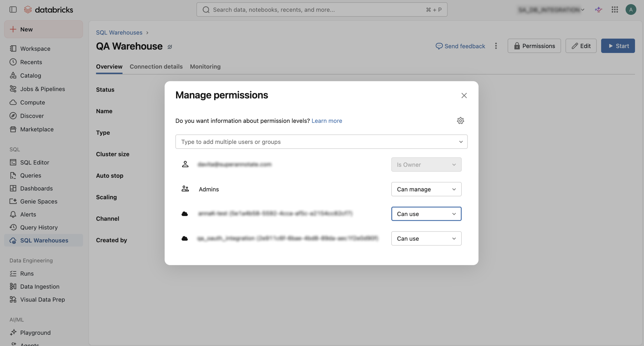Open Data Ingestion icon
The height and width of the screenshot is (346, 644).
click(x=13, y=287)
